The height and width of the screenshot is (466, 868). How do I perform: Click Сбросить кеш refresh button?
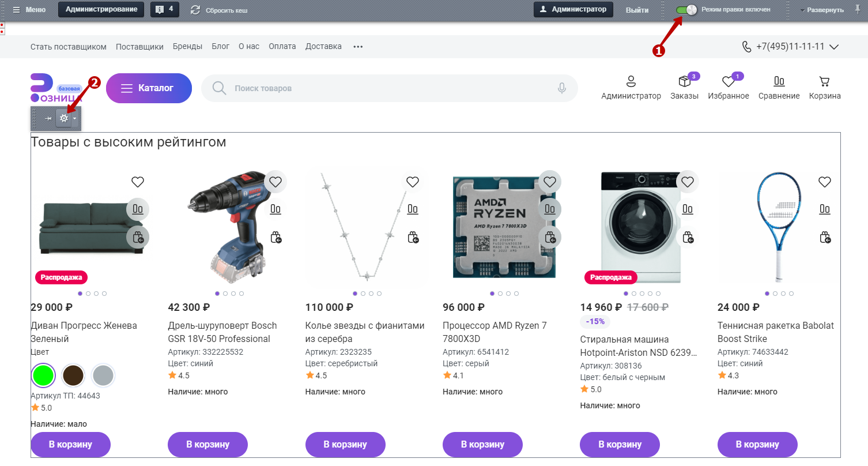[x=219, y=10]
